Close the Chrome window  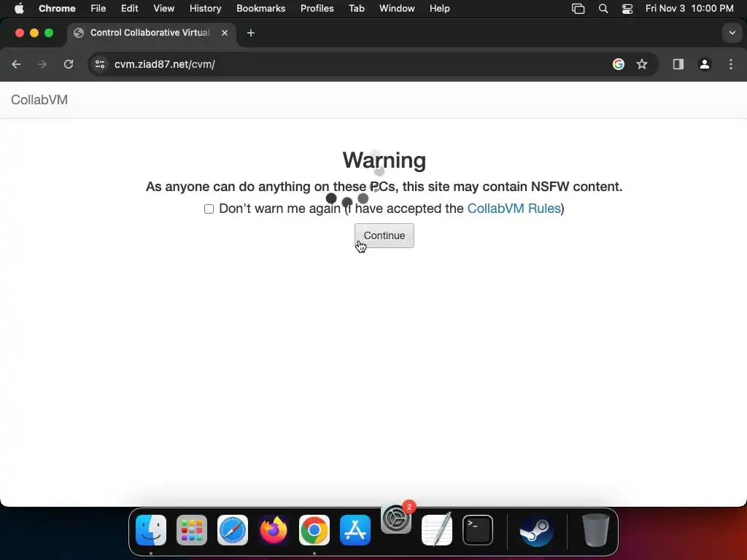20,33
